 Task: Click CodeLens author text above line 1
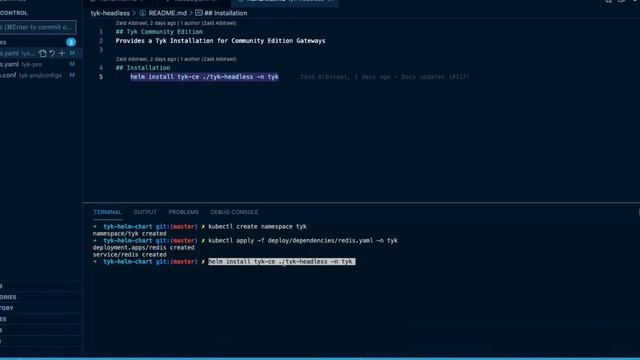[x=176, y=23]
